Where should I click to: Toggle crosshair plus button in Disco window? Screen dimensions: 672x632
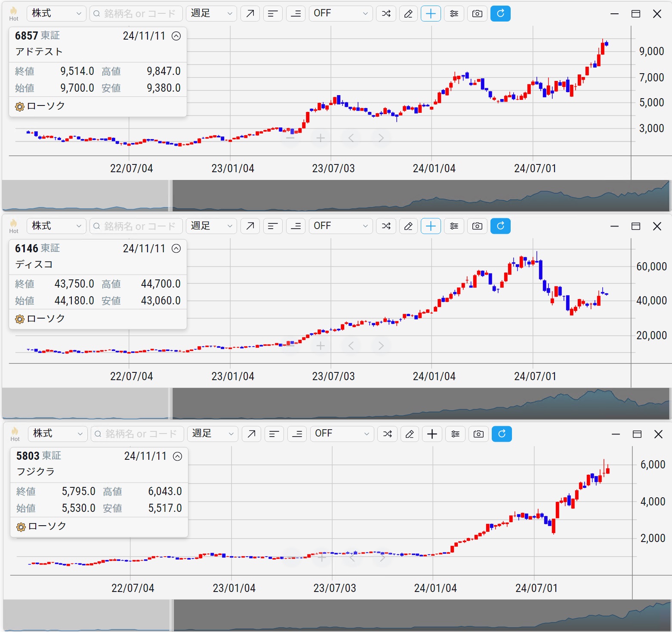[x=431, y=226]
